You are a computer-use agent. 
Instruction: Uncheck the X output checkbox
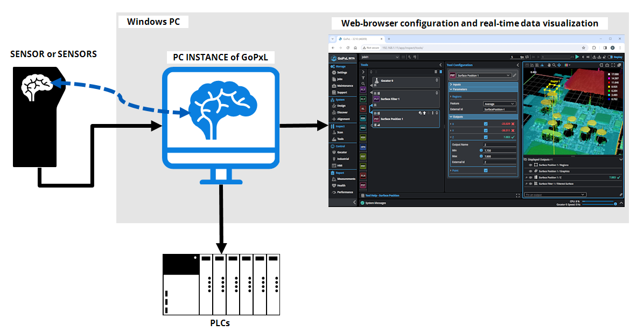486,124
